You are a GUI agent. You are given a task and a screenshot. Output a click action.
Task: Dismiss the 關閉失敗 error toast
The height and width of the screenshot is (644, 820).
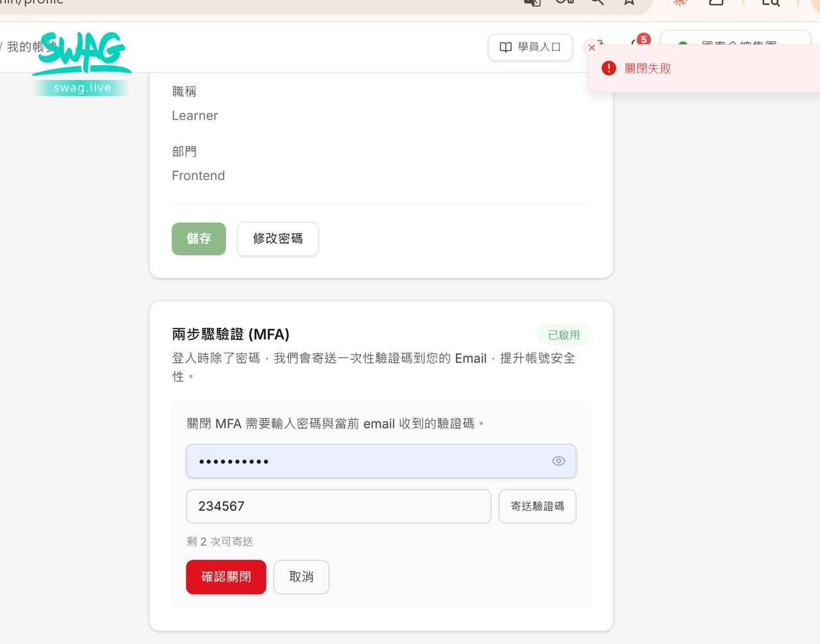(592, 48)
